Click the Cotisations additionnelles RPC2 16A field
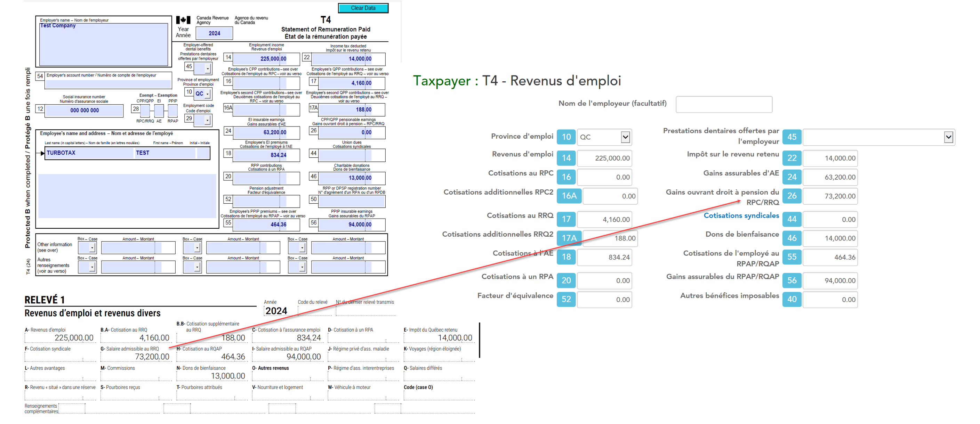The image size is (980, 424). (610, 196)
